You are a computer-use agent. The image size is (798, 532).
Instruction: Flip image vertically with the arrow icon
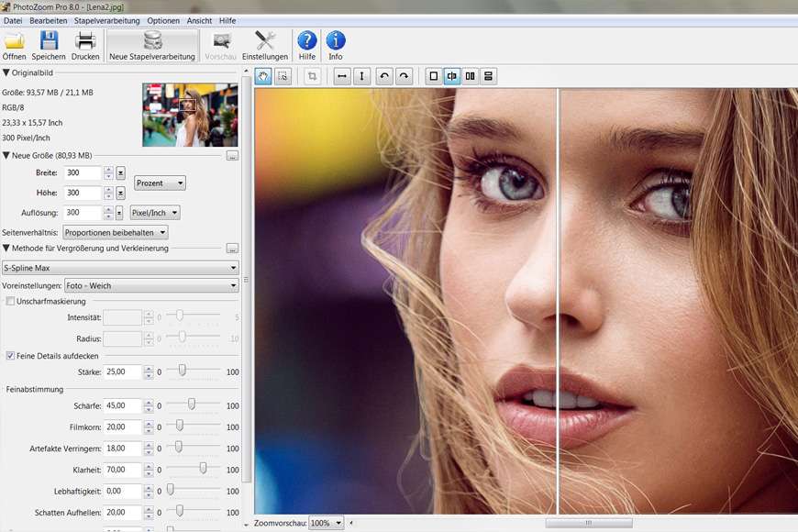pos(362,76)
